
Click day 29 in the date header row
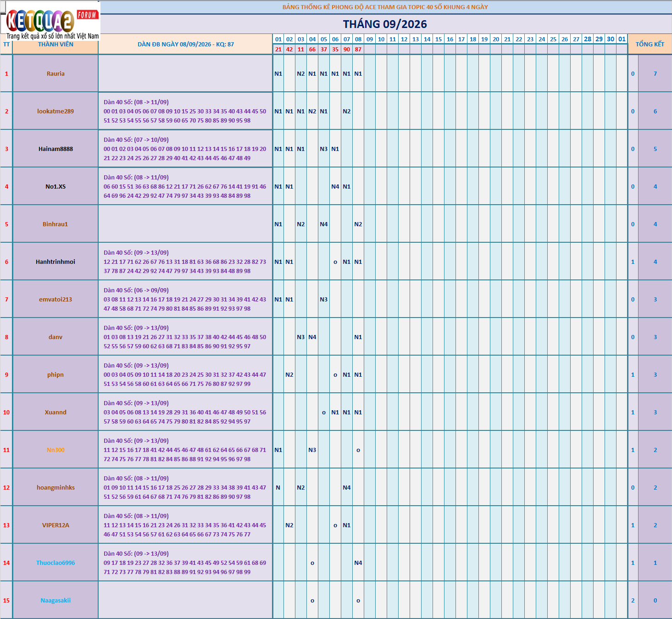599,39
